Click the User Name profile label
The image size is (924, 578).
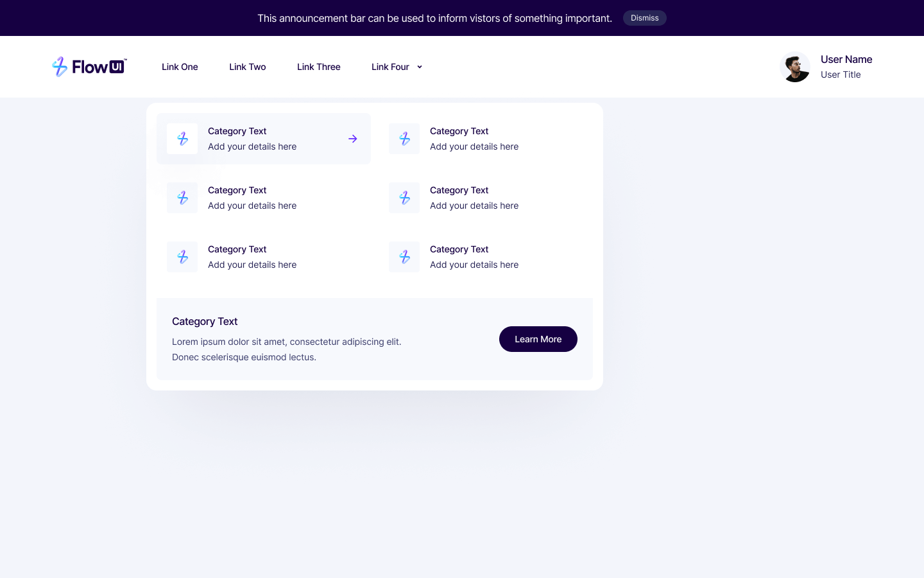(846, 59)
